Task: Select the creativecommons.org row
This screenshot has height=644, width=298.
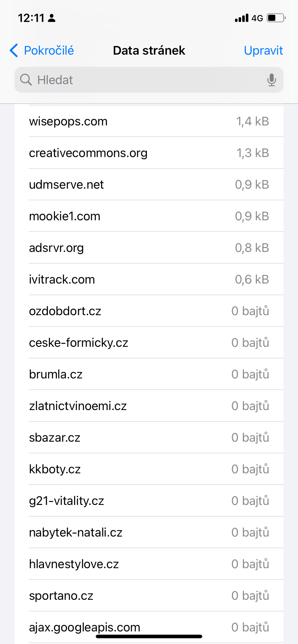Action: click(x=149, y=153)
